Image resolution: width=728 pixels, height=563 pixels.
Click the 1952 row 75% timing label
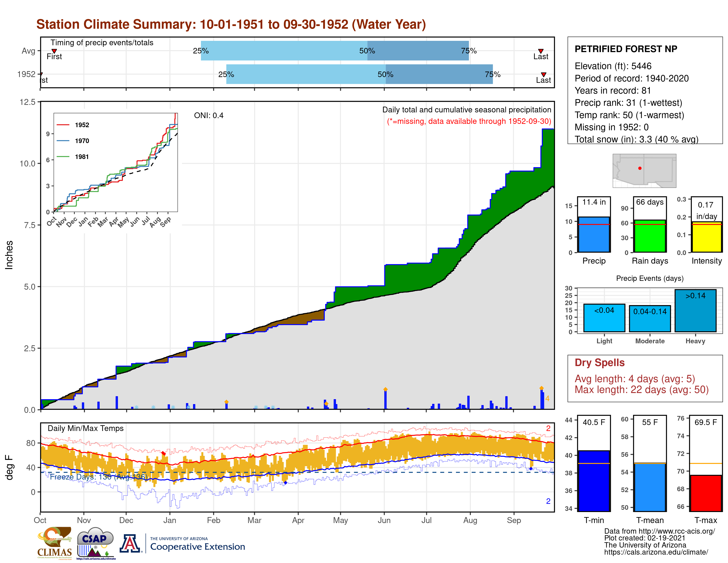click(x=492, y=74)
